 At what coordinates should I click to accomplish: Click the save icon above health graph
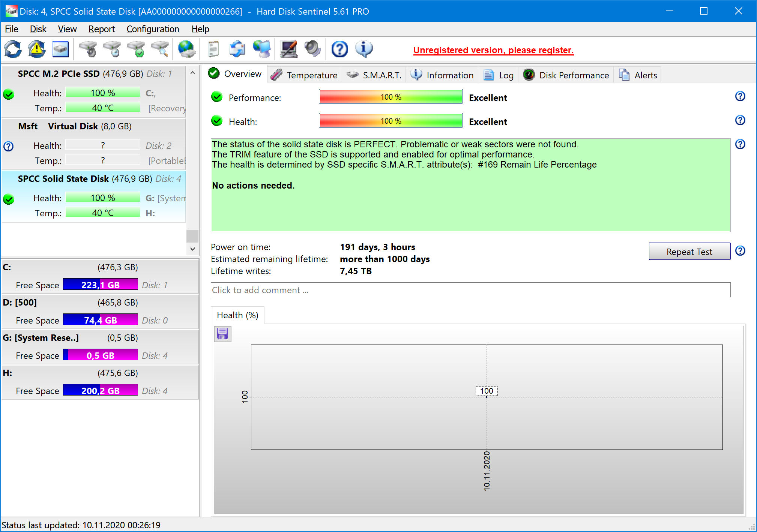tap(222, 334)
